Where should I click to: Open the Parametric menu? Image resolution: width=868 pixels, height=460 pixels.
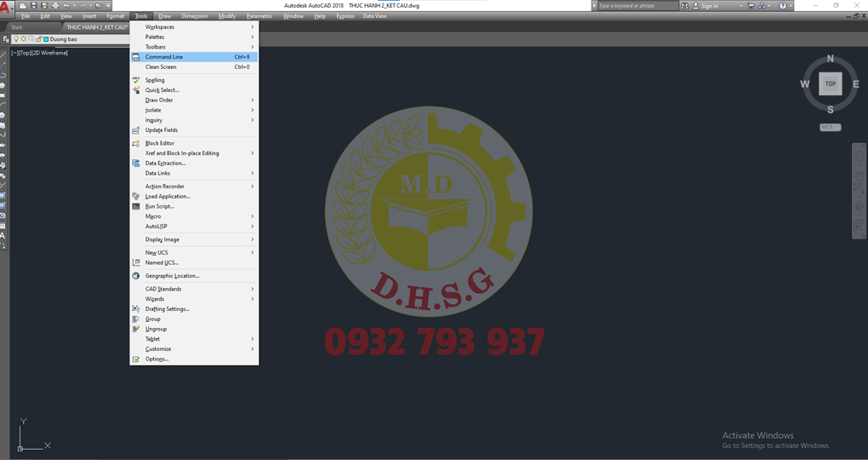259,16
